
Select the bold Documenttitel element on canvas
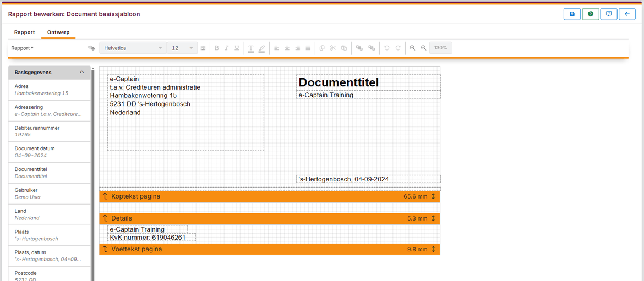[368, 82]
